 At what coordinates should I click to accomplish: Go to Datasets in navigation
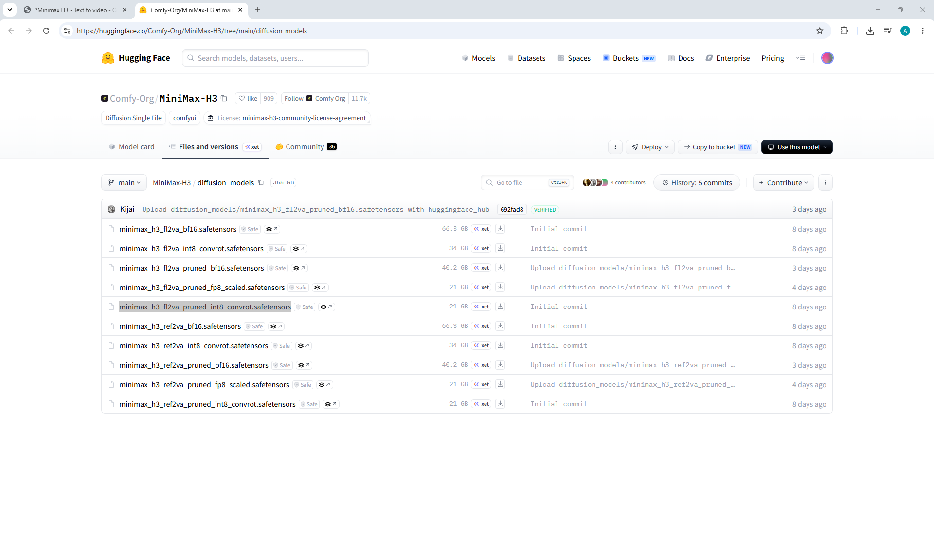pyautogui.click(x=526, y=58)
